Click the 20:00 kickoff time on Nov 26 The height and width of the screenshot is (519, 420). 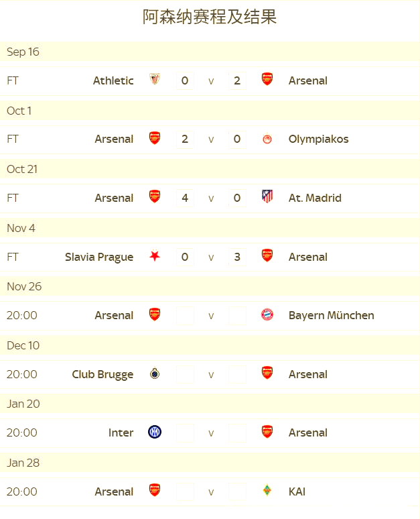click(x=22, y=315)
